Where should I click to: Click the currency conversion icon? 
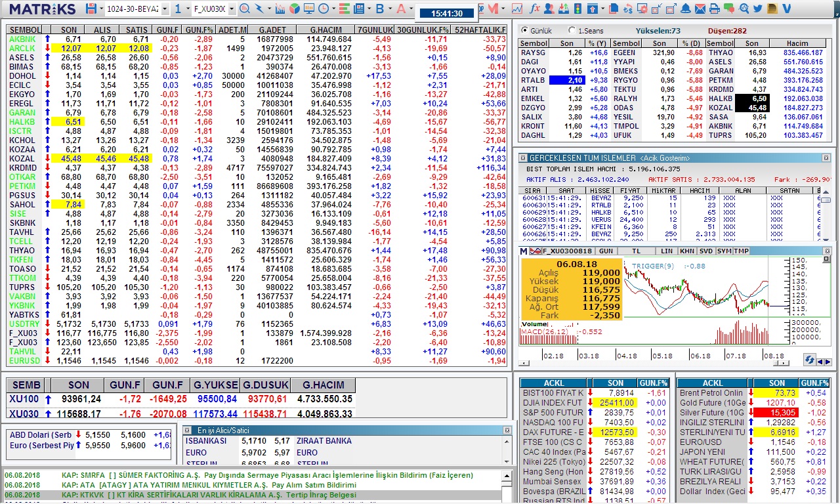(x=628, y=9)
